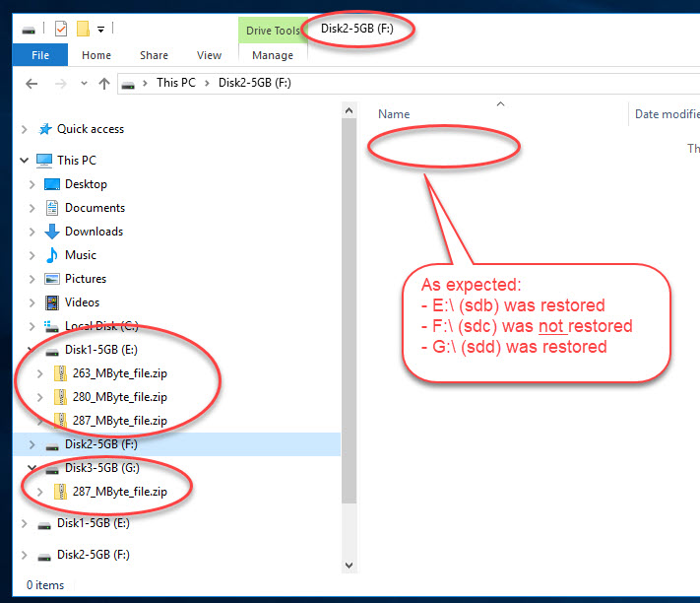
Task: Open the File menu
Action: [x=40, y=55]
